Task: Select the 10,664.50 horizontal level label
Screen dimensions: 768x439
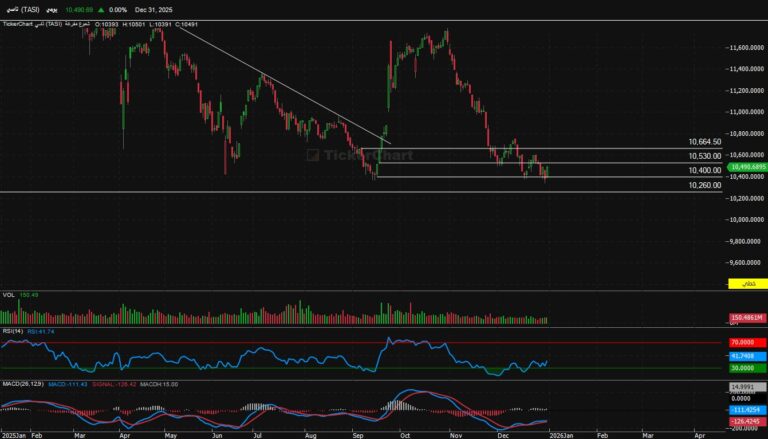Action: pos(704,142)
